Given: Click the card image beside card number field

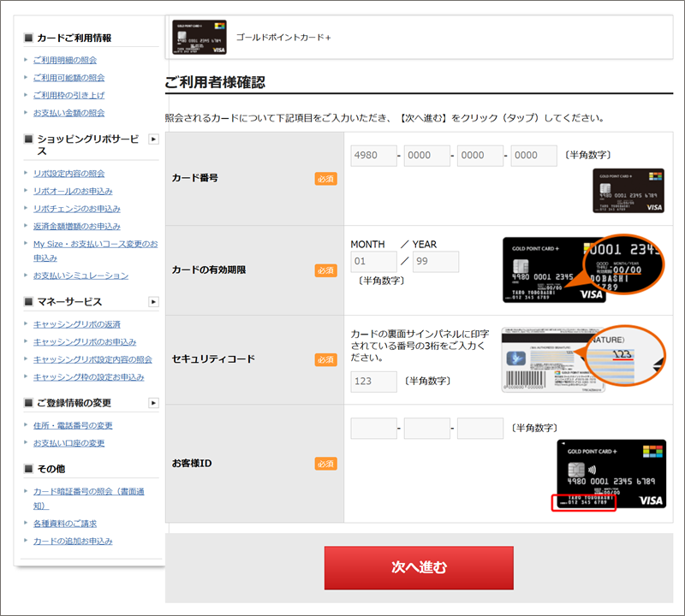Looking at the screenshot, I should pyautogui.click(x=628, y=191).
